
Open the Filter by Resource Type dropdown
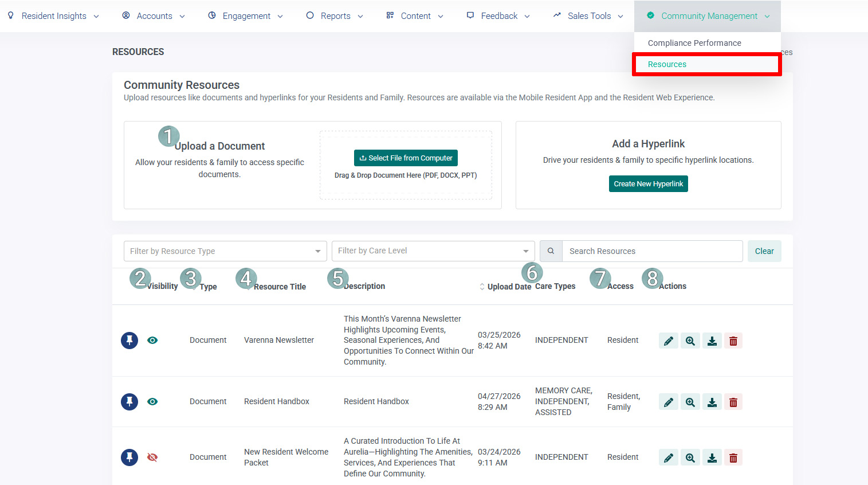tap(225, 251)
